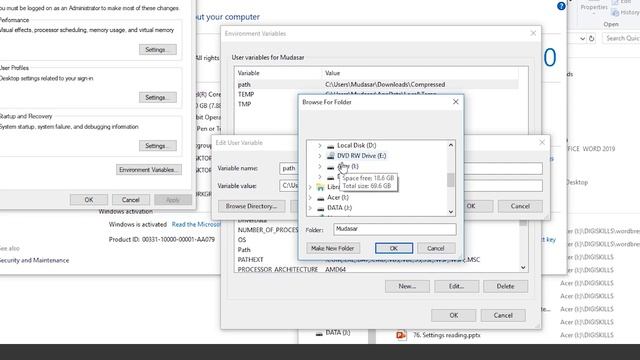Open User Profiles Settings button
The width and height of the screenshot is (640, 360).
pyautogui.click(x=158, y=98)
